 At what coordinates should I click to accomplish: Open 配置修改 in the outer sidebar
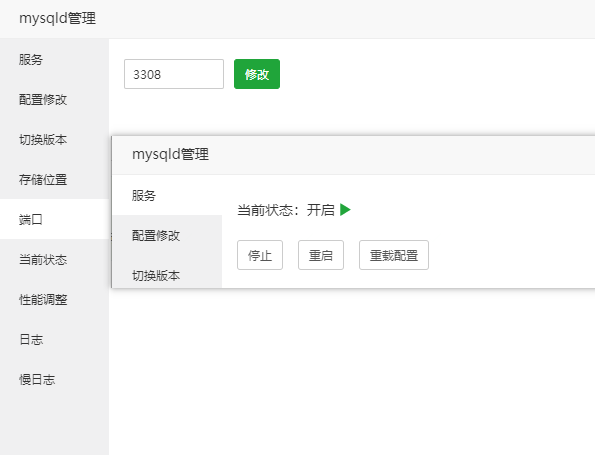point(54,99)
